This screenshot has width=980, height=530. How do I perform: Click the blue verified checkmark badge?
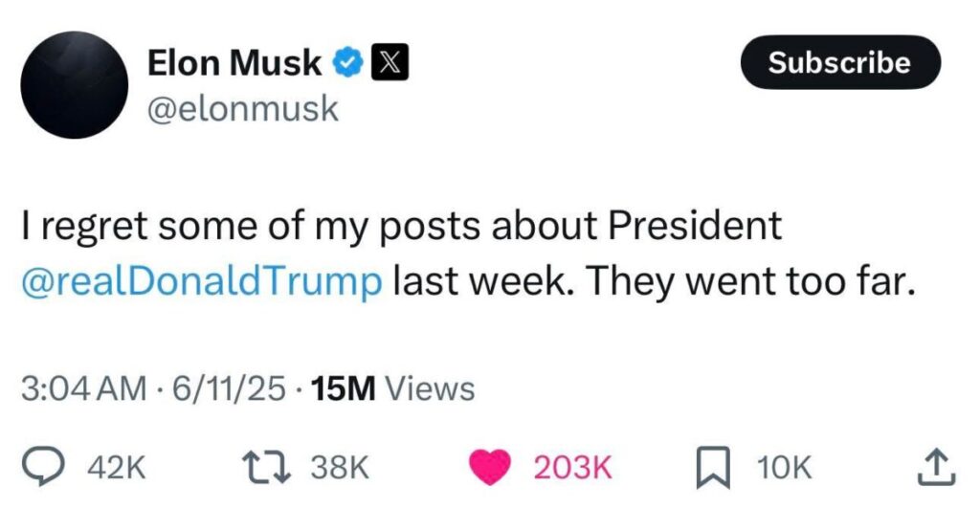[x=346, y=63]
